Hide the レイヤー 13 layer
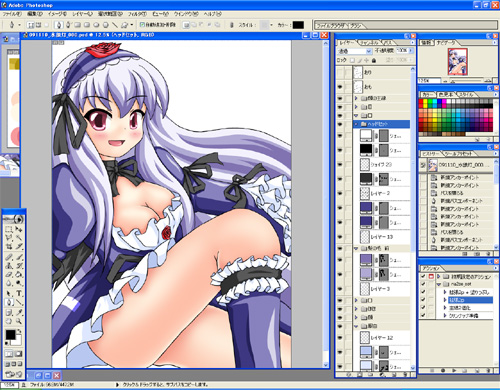Viewport: 500px width, 390px height. click(x=340, y=237)
